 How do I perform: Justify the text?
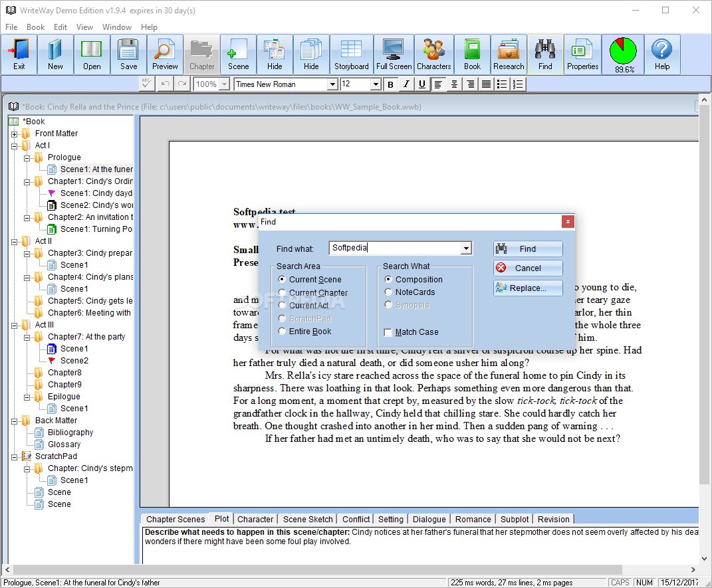(487, 84)
